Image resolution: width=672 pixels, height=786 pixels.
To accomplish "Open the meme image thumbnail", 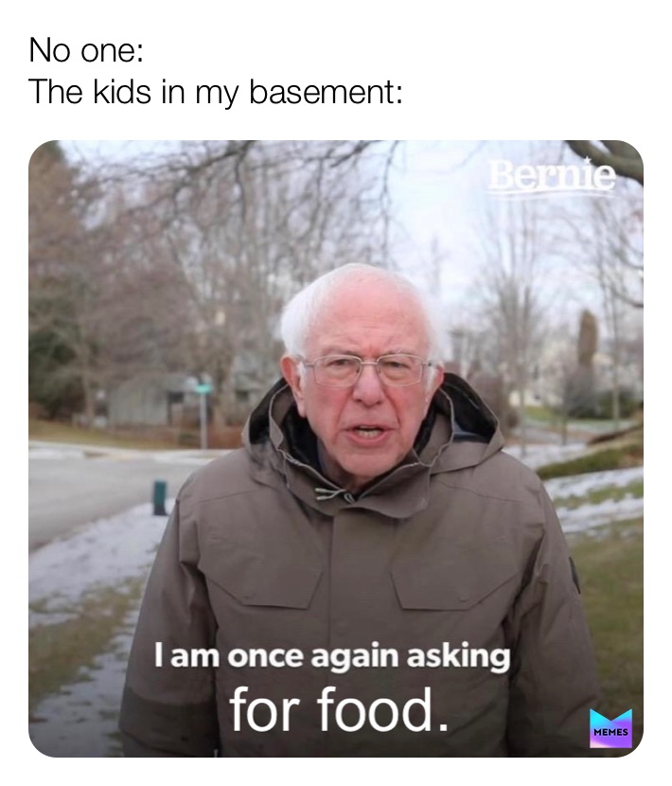I will [x=336, y=449].
